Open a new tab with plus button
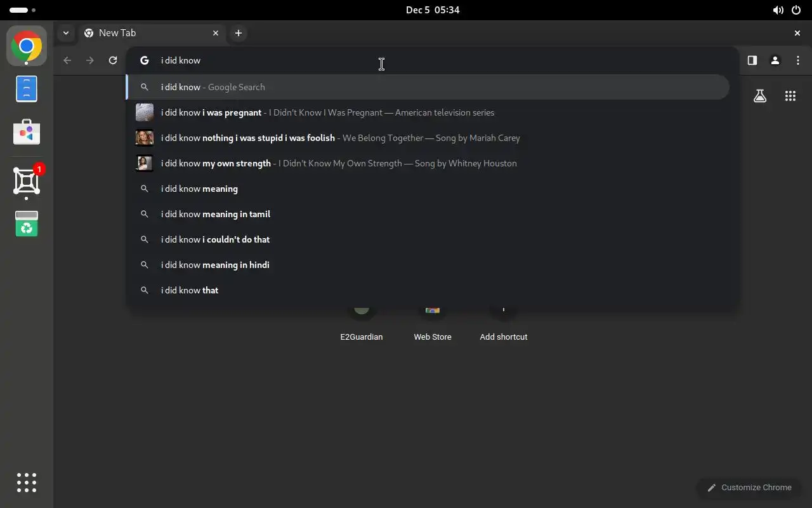The height and width of the screenshot is (508, 812). [239, 33]
